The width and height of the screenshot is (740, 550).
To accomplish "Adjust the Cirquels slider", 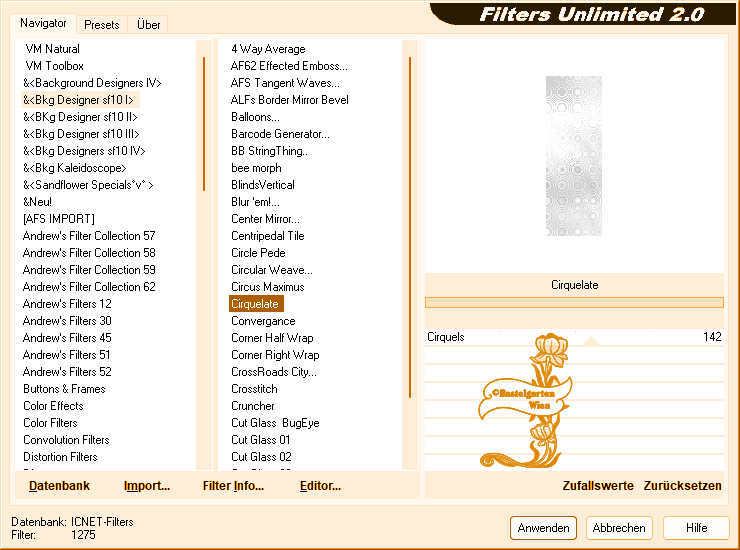I will click(591, 340).
